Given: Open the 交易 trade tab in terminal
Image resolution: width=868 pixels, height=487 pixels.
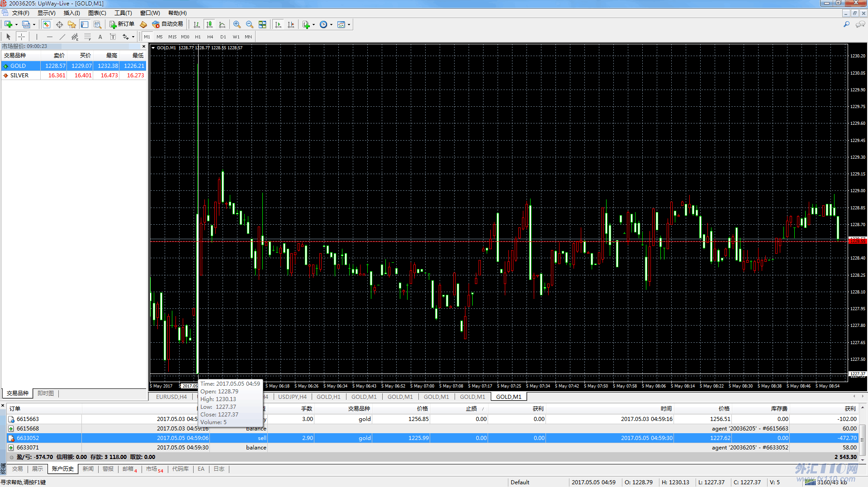Looking at the screenshot, I should coord(17,469).
